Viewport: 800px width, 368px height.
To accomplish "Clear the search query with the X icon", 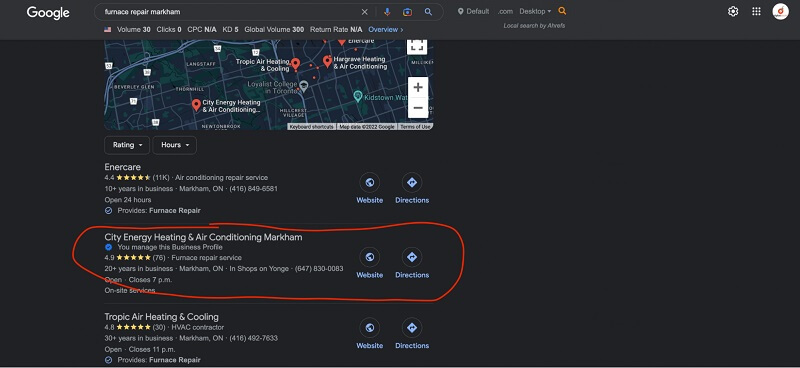I will coord(364,12).
